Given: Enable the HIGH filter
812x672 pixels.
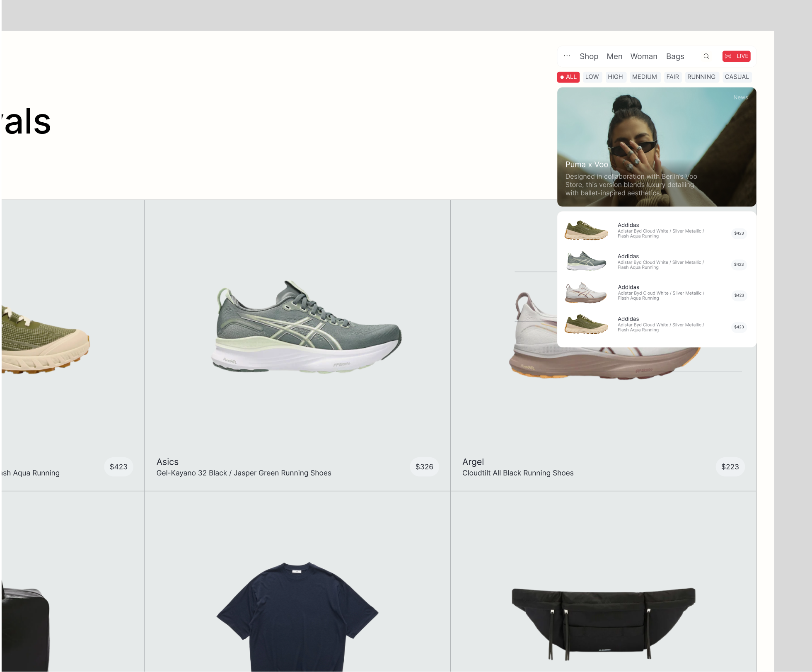Looking at the screenshot, I should click(616, 77).
